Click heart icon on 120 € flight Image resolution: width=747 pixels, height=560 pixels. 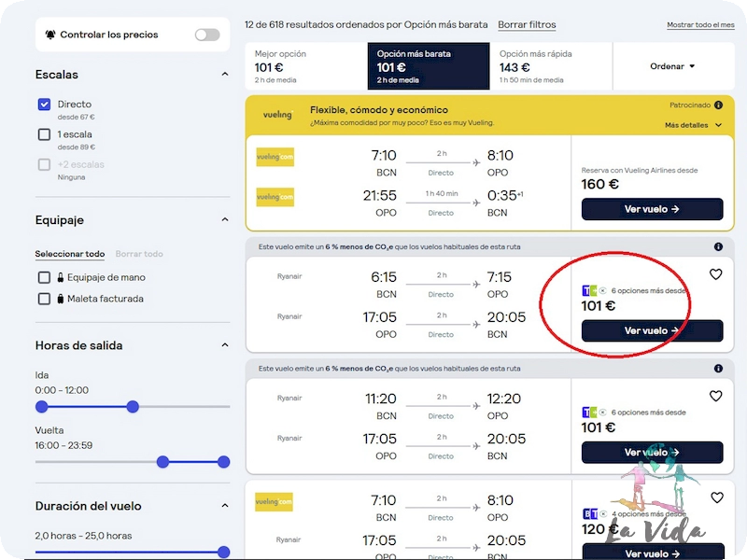click(x=716, y=497)
